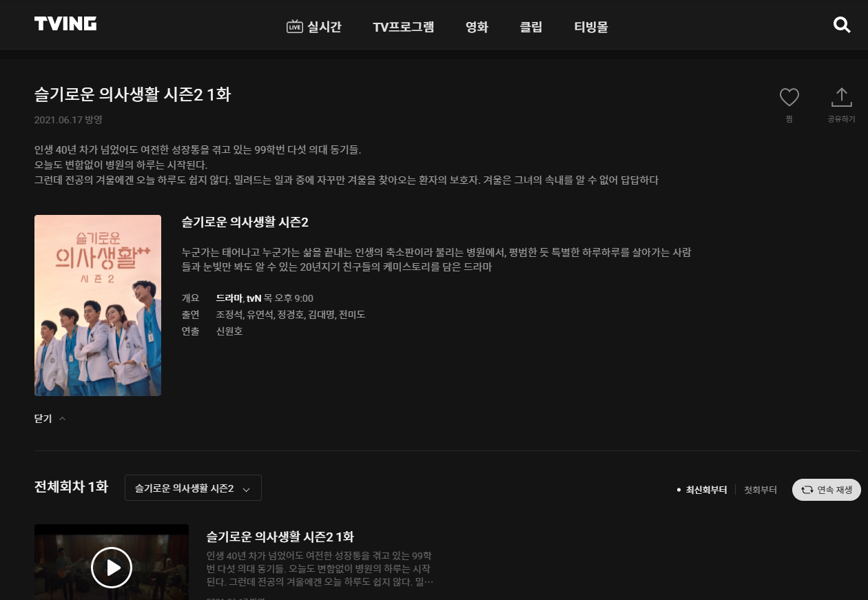Click cast name 조정석
This screenshot has height=600, width=868.
(x=229, y=315)
